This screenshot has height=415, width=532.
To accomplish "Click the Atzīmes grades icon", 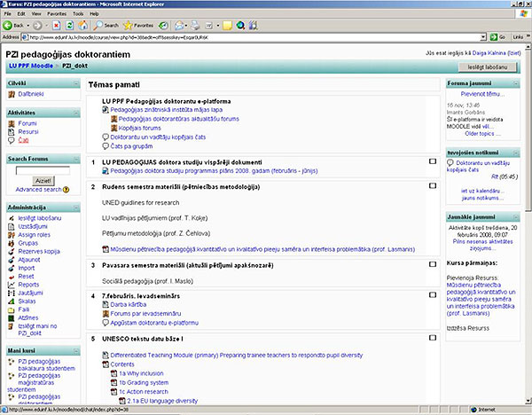I will [12, 318].
